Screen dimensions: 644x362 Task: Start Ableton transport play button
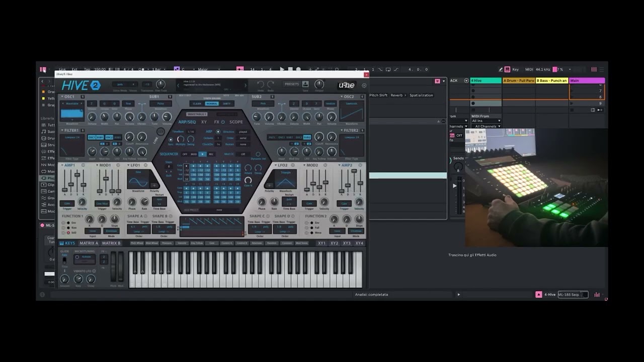click(282, 69)
